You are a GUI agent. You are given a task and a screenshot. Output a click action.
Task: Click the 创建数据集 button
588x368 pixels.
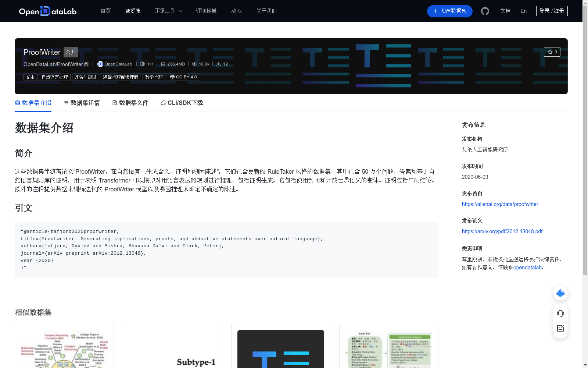tap(450, 11)
